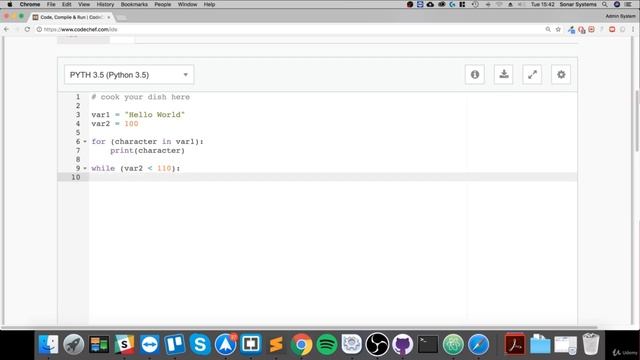Open Slack from the dock
Screen dimensions: 640x360
coord(124,344)
